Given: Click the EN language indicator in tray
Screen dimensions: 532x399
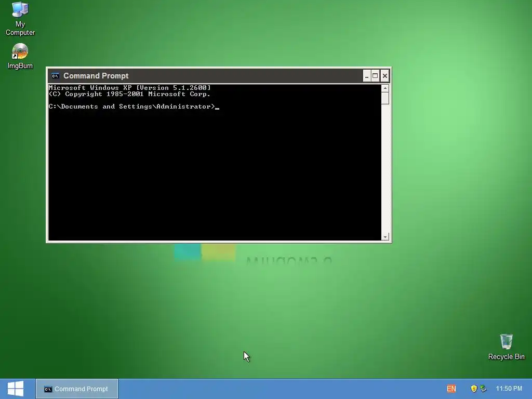Looking at the screenshot, I should coord(451,389).
